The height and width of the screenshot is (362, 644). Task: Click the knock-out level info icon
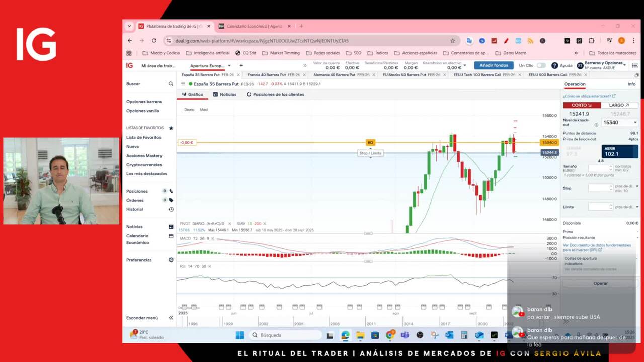[597, 125]
